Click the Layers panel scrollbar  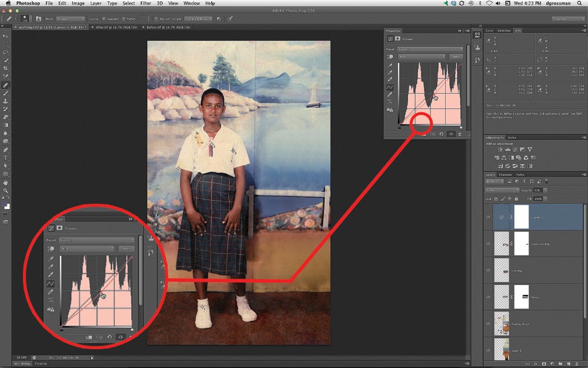pyautogui.click(x=584, y=261)
